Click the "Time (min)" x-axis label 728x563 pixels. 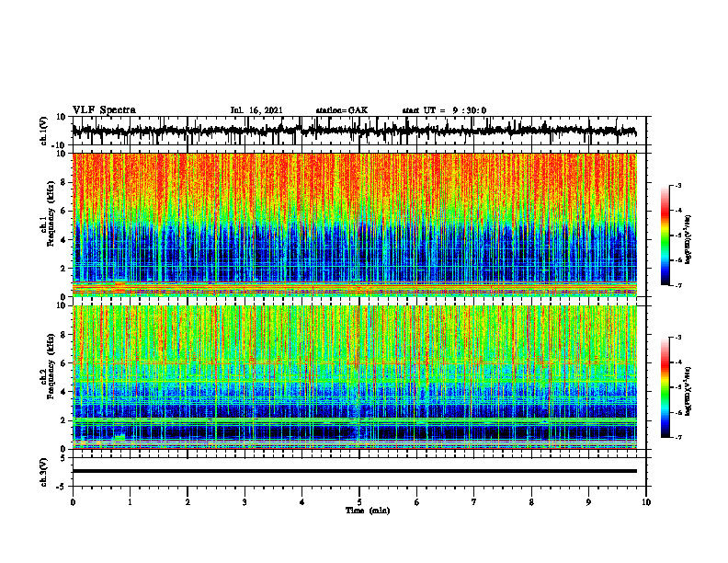(x=368, y=511)
